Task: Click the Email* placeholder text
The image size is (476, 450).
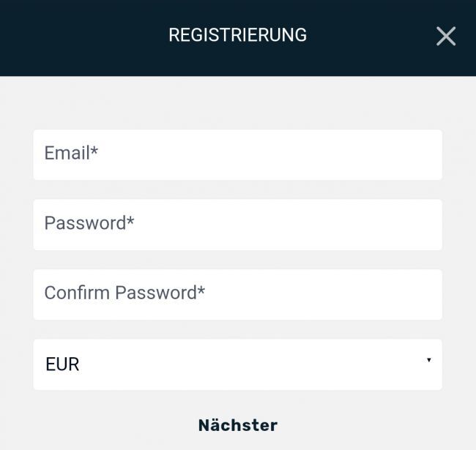Action: pyautogui.click(x=71, y=153)
